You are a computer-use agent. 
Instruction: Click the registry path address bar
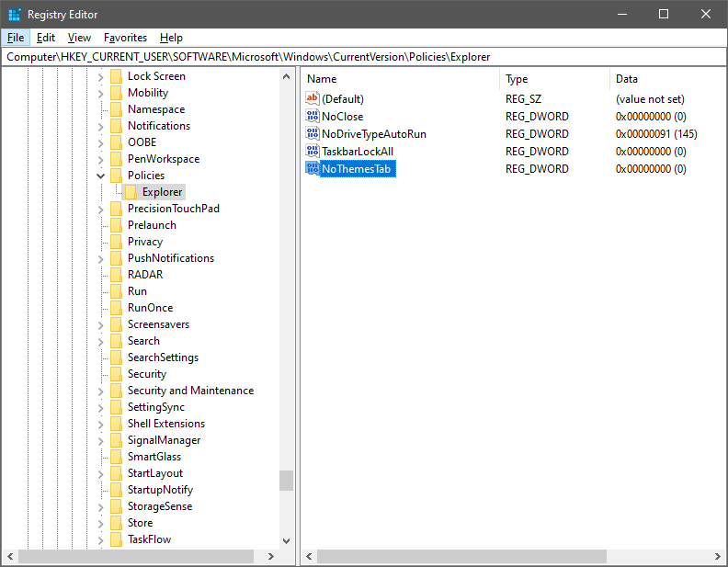(364, 57)
